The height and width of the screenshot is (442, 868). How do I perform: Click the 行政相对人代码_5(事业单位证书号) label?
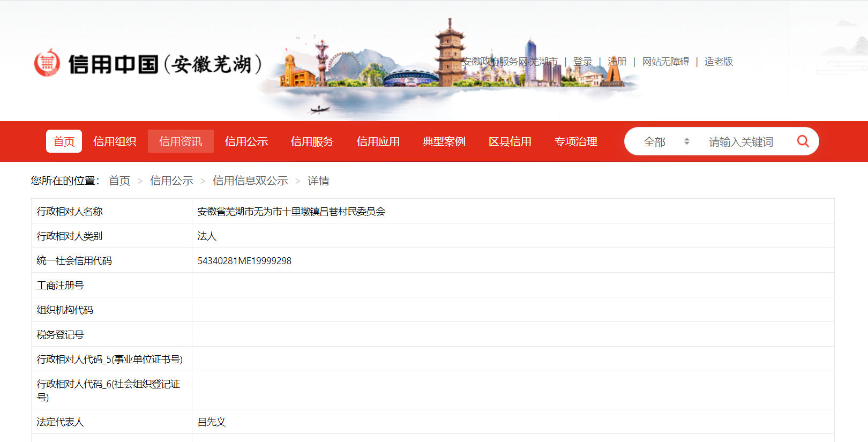point(110,359)
